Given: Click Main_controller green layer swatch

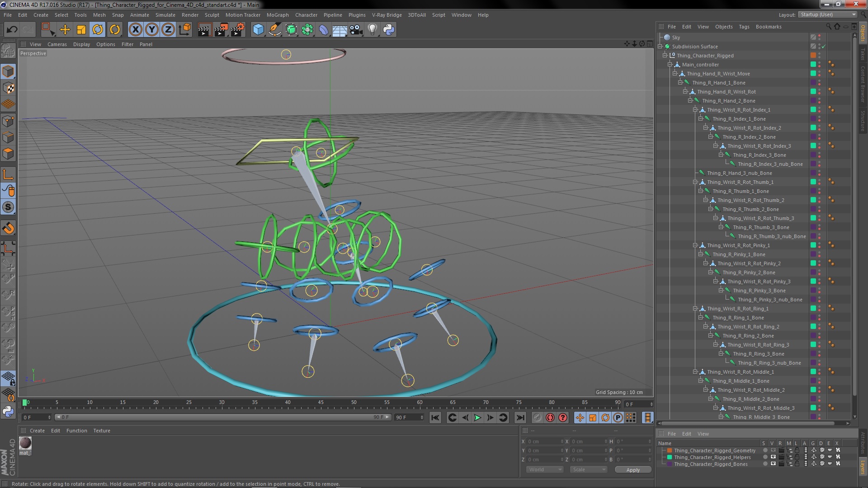Looking at the screenshot, I should 813,65.
